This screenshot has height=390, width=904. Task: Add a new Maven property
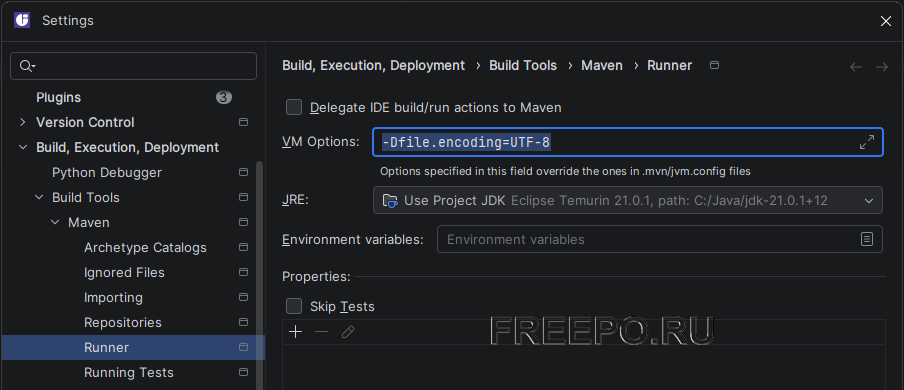tap(295, 332)
